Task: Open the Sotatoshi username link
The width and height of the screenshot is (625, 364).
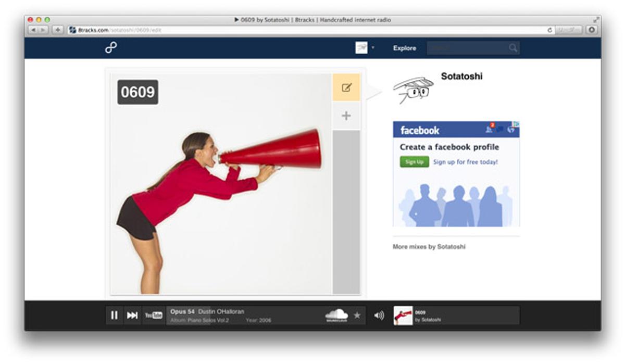Action: click(x=461, y=76)
